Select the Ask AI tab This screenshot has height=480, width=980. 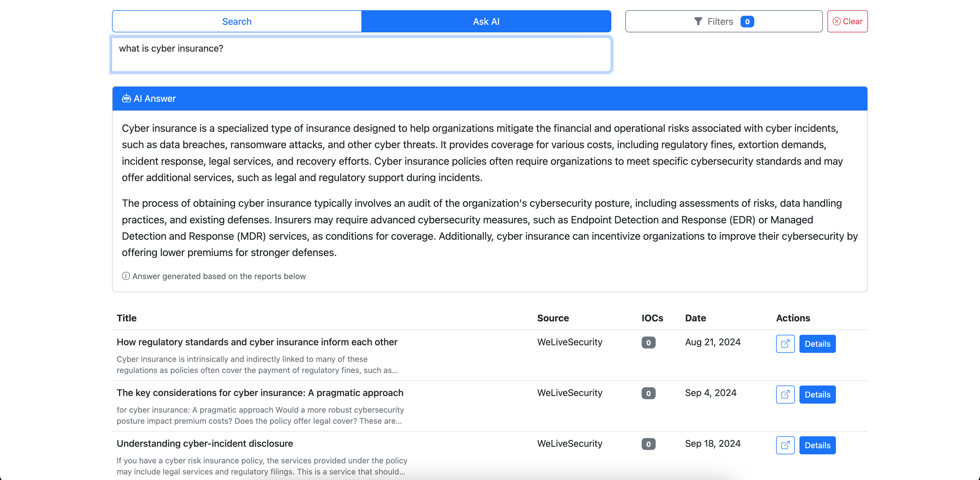tap(486, 21)
